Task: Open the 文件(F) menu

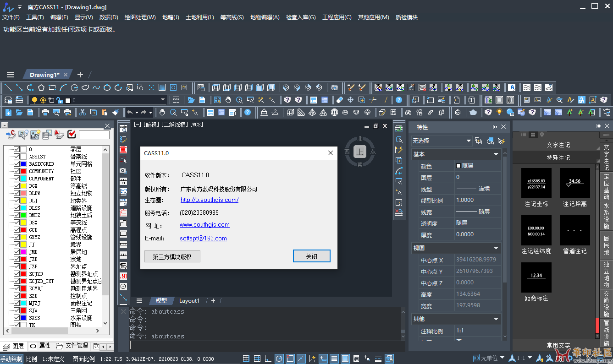Action: [11, 17]
